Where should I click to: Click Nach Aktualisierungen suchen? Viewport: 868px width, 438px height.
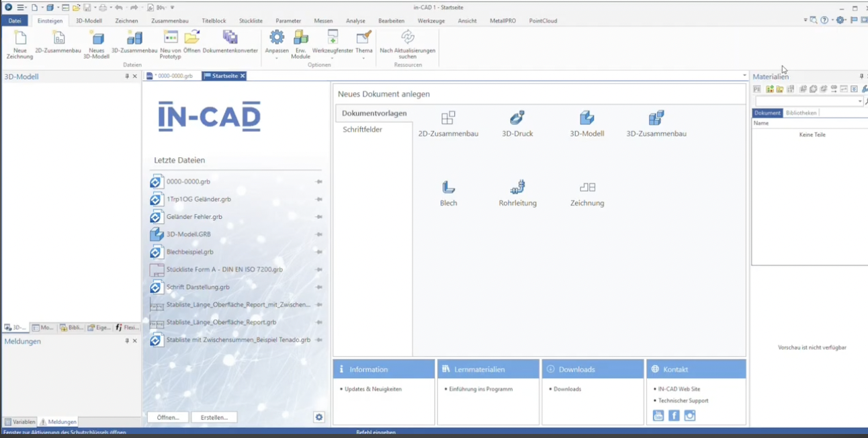pyautogui.click(x=408, y=42)
